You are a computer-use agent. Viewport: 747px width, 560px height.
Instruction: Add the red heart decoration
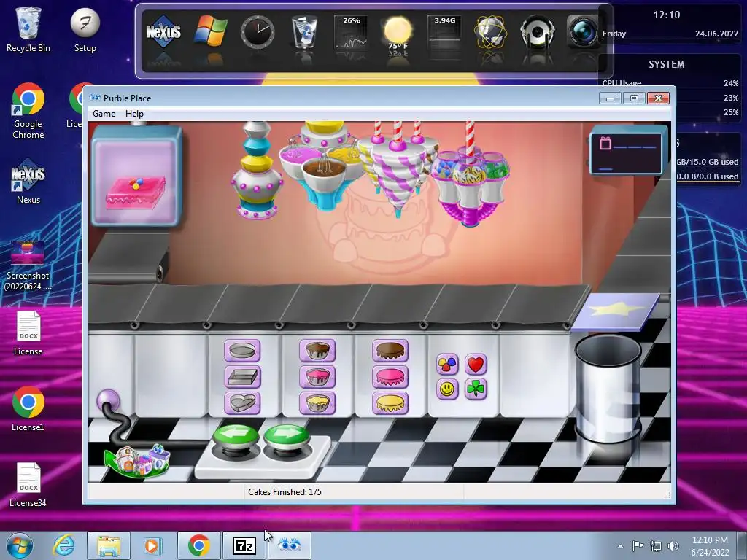click(x=476, y=365)
